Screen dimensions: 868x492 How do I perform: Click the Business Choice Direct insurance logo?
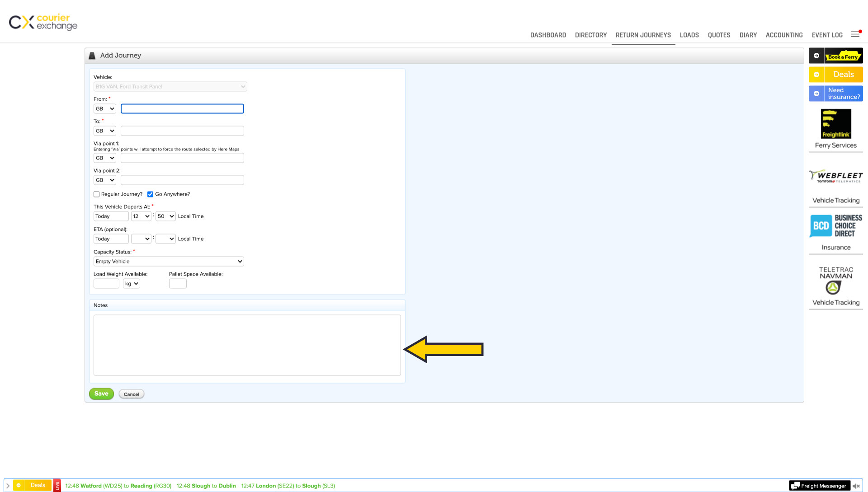point(835,226)
